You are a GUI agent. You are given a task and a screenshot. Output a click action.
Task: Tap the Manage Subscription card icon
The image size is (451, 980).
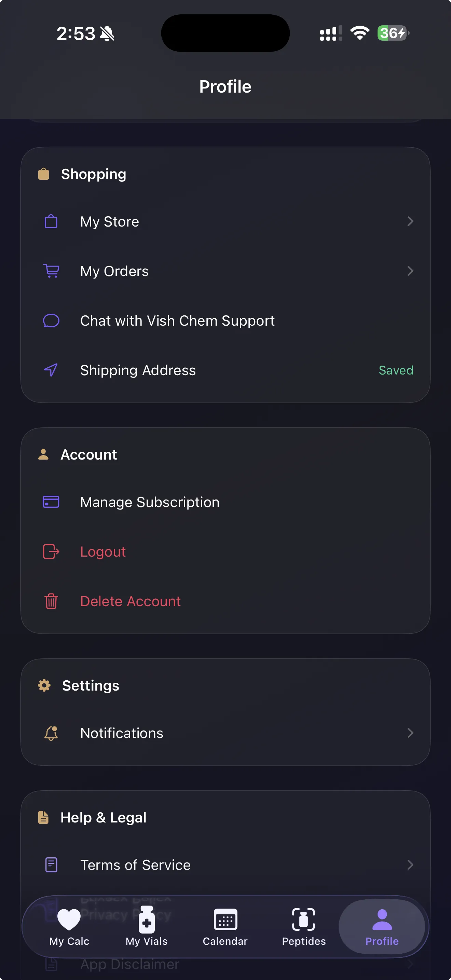51,502
